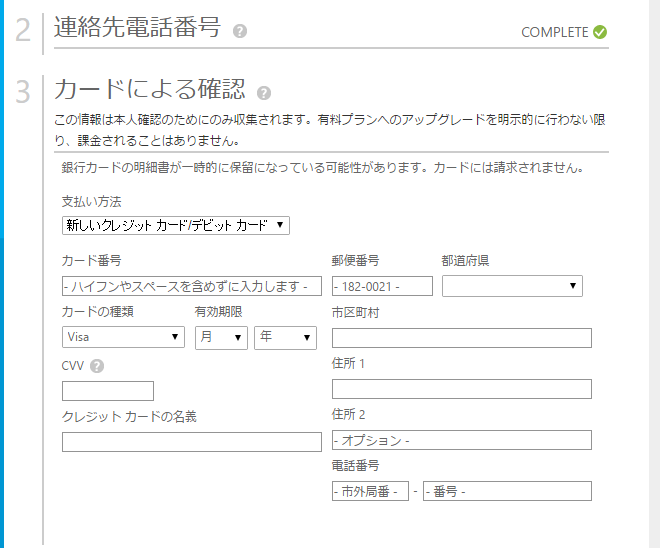Click the green COMPLETE checkmark icon
This screenshot has height=548, width=660.
(600, 32)
